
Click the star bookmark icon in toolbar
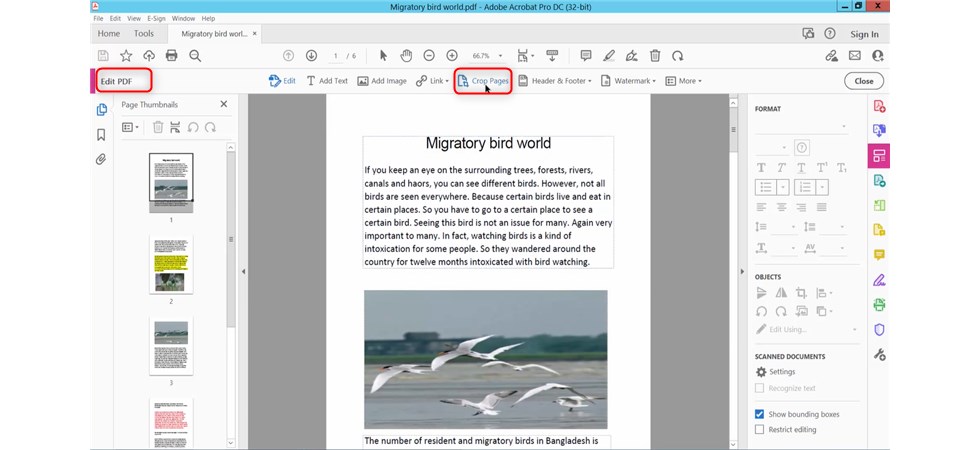(126, 56)
